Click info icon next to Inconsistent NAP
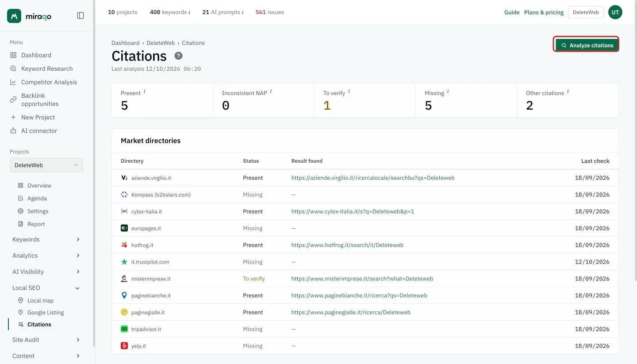The height and width of the screenshot is (364, 637). coord(271,92)
